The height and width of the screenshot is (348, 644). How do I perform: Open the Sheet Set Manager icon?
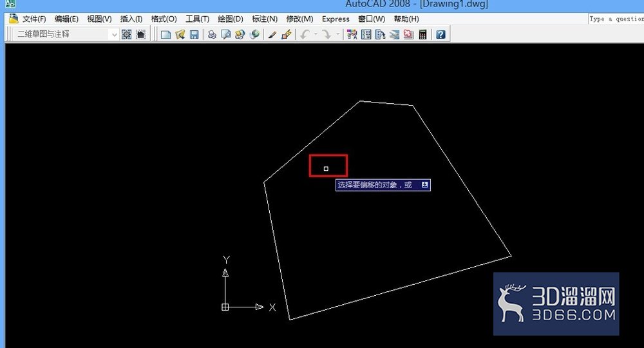394,35
